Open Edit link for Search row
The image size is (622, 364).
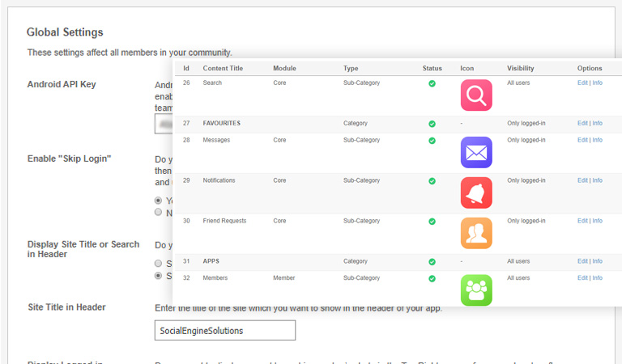(x=582, y=83)
